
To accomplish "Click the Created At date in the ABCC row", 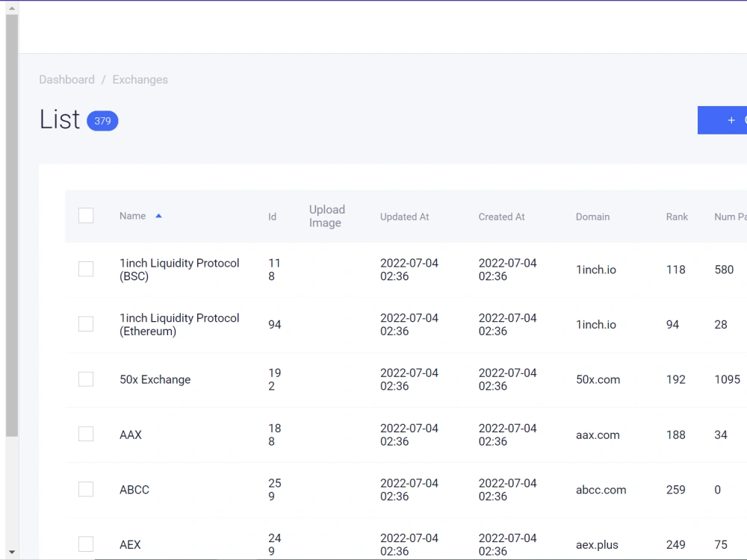I will [x=507, y=490].
